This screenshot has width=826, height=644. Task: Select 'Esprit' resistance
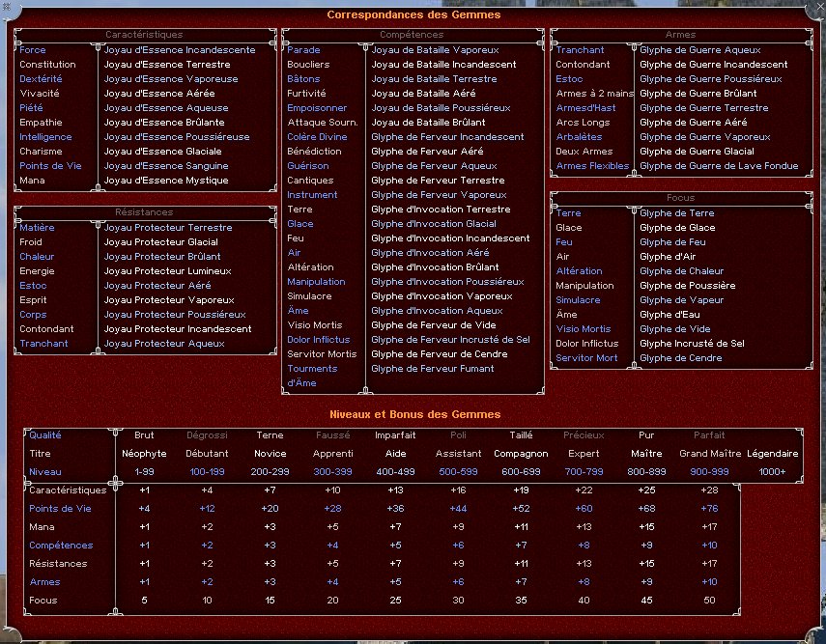[x=33, y=300]
